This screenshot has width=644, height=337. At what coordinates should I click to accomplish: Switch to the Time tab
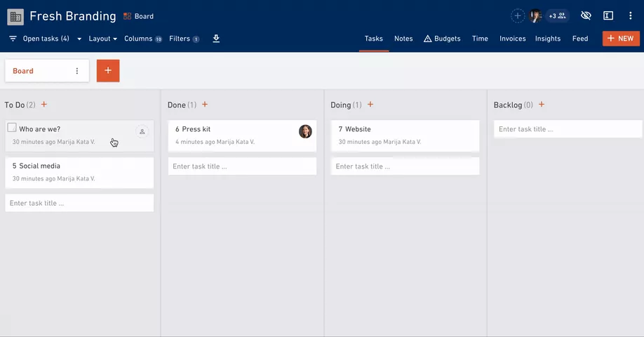click(480, 39)
